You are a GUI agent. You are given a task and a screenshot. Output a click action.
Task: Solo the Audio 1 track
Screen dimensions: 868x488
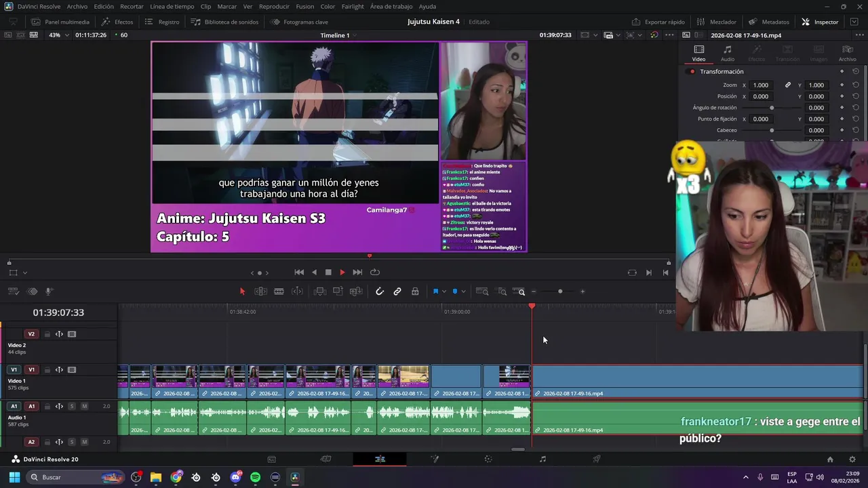pos(71,406)
